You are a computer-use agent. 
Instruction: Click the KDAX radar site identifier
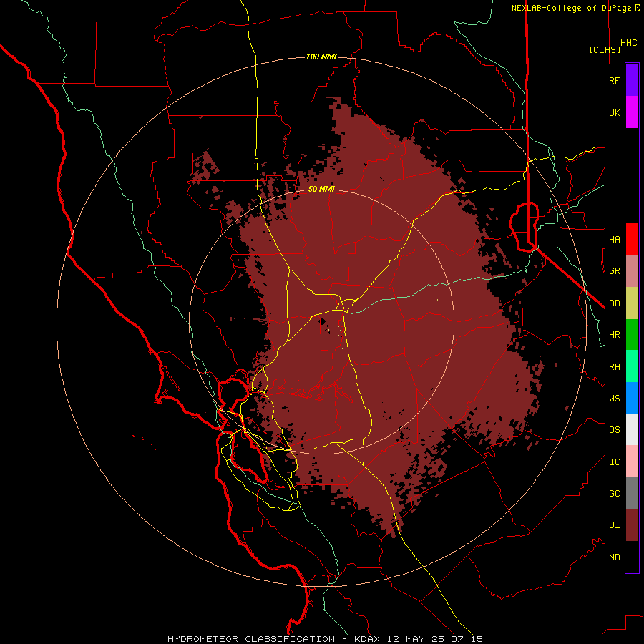[367, 639]
